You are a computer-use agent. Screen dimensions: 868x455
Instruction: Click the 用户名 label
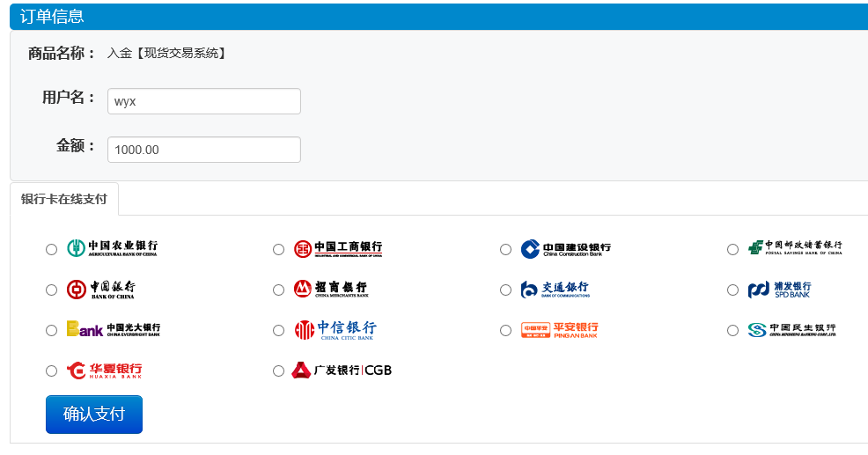click(70, 98)
